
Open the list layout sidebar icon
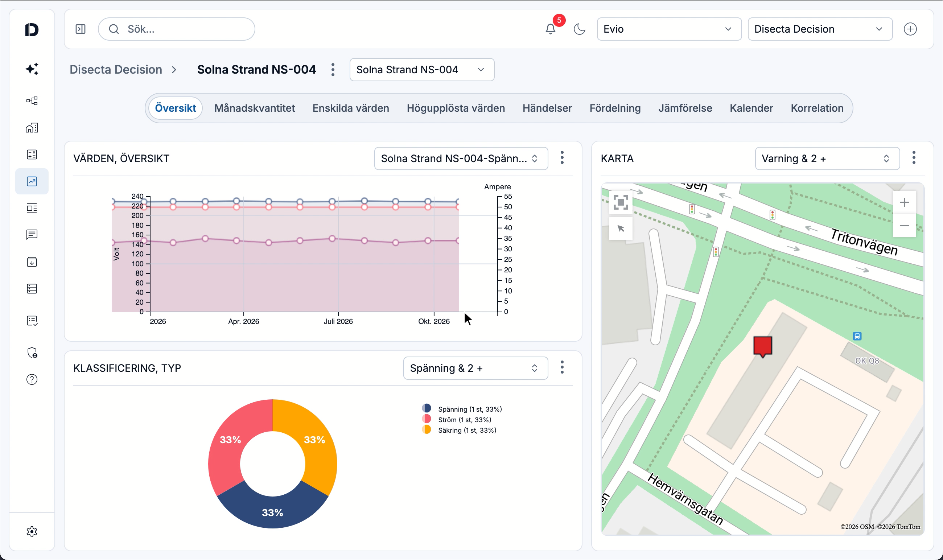(32, 208)
